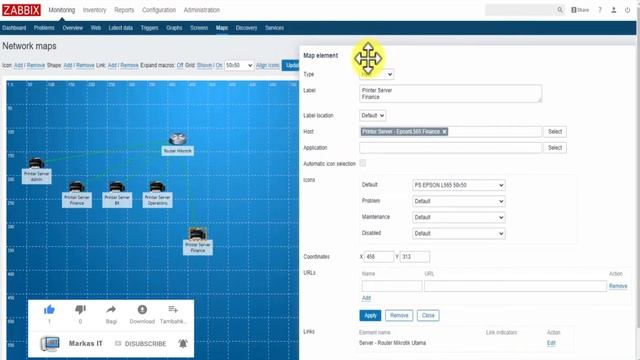640x360 pixels.
Task: Select the Printer Server BK map icon
Action: (x=117, y=187)
